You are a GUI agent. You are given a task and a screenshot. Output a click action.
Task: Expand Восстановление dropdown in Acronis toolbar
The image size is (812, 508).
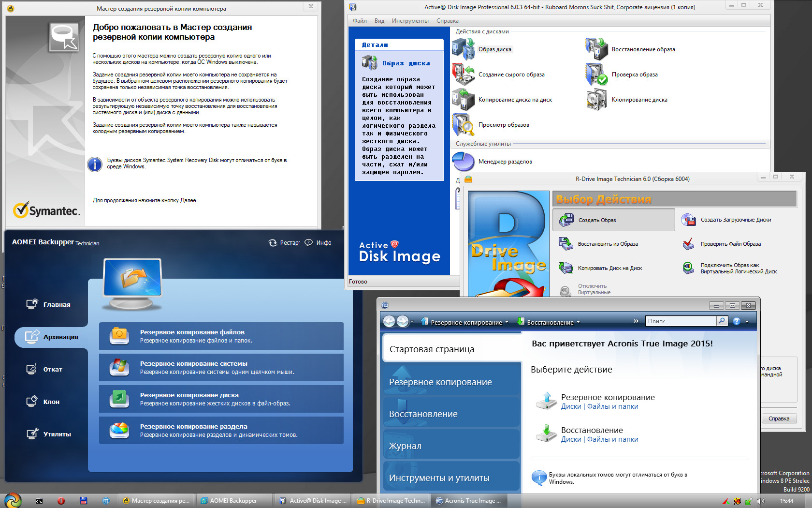pyautogui.click(x=578, y=322)
